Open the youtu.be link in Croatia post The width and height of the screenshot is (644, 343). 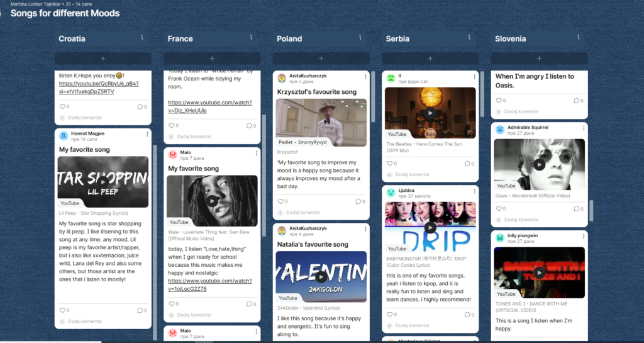tap(99, 87)
